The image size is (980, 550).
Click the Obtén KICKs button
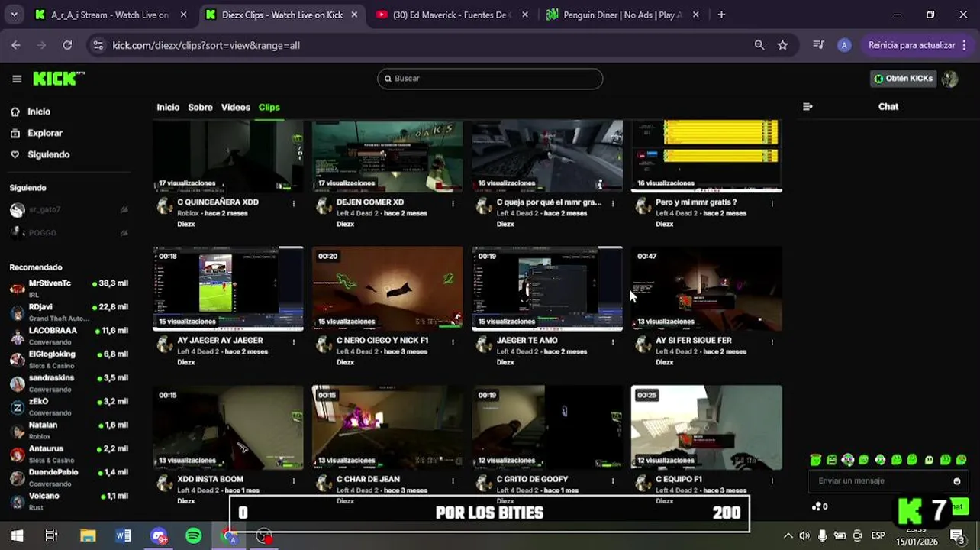coord(904,79)
